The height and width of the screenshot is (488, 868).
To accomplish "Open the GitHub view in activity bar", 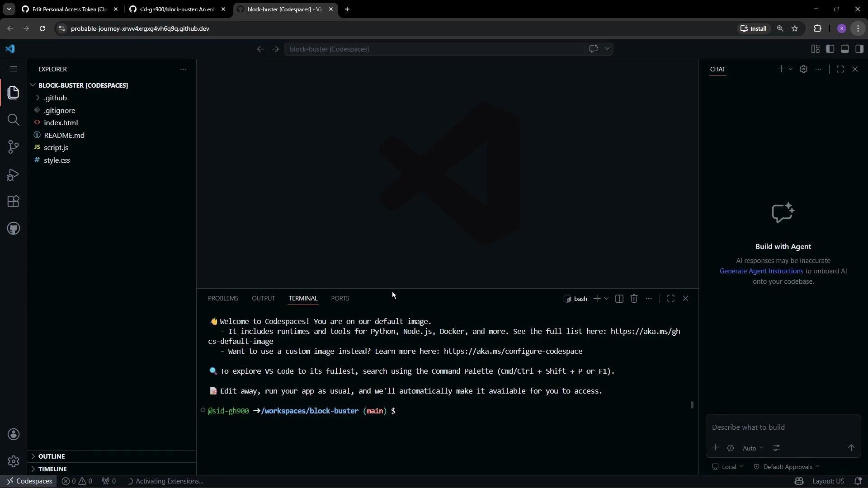I will [x=14, y=229].
